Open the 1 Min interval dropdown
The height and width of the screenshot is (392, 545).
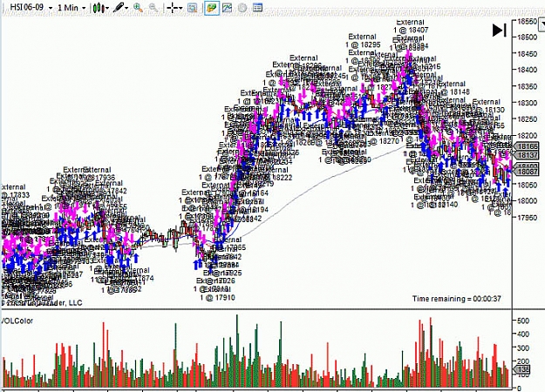72,7
